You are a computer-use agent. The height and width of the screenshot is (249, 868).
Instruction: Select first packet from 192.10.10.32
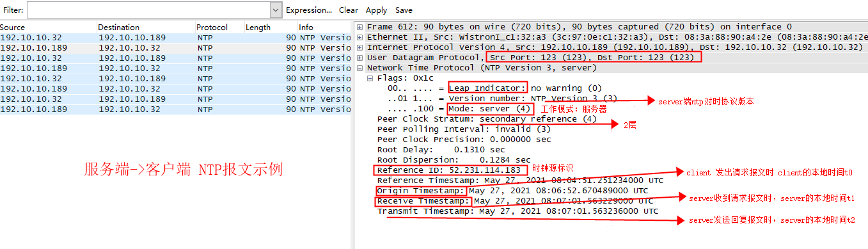coord(176,38)
